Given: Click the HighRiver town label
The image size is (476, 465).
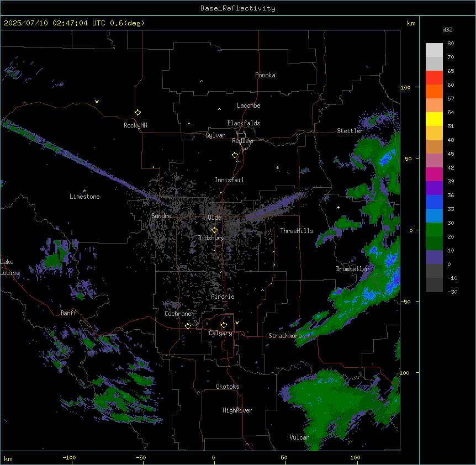Looking at the screenshot, I should tap(237, 410).
